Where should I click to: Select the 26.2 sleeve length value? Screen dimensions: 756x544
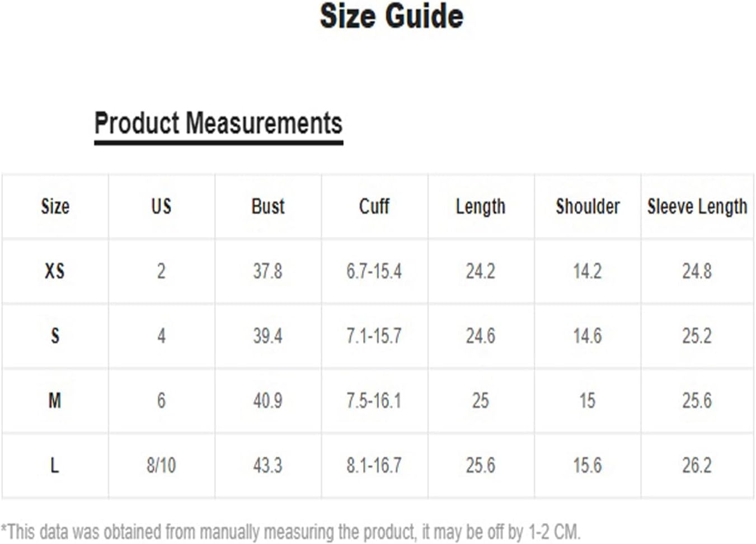click(x=697, y=465)
